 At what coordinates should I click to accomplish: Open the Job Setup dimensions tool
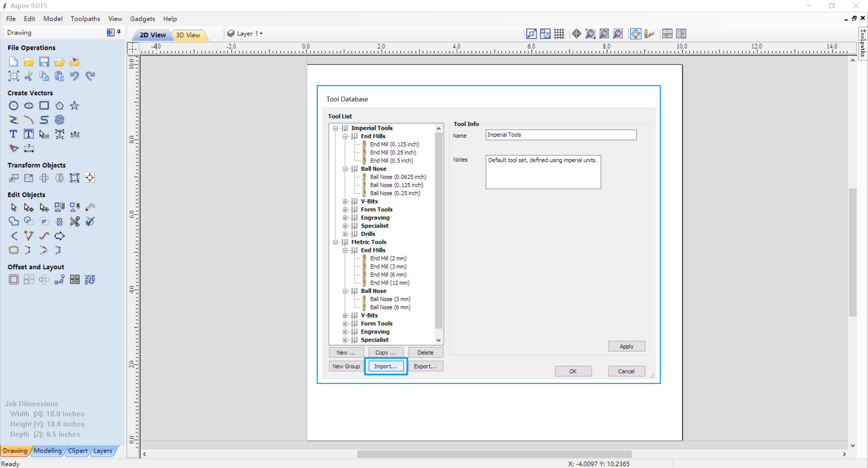13,76
